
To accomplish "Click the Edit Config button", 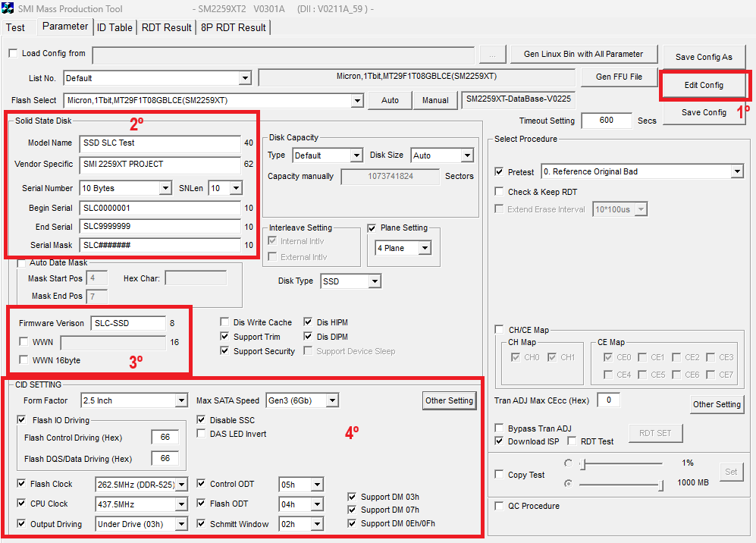I will point(704,85).
